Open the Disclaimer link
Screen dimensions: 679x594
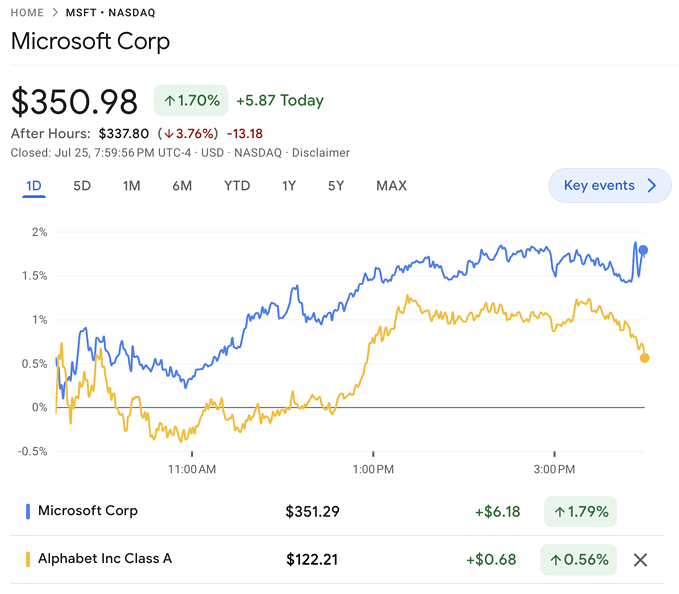pyautogui.click(x=322, y=153)
